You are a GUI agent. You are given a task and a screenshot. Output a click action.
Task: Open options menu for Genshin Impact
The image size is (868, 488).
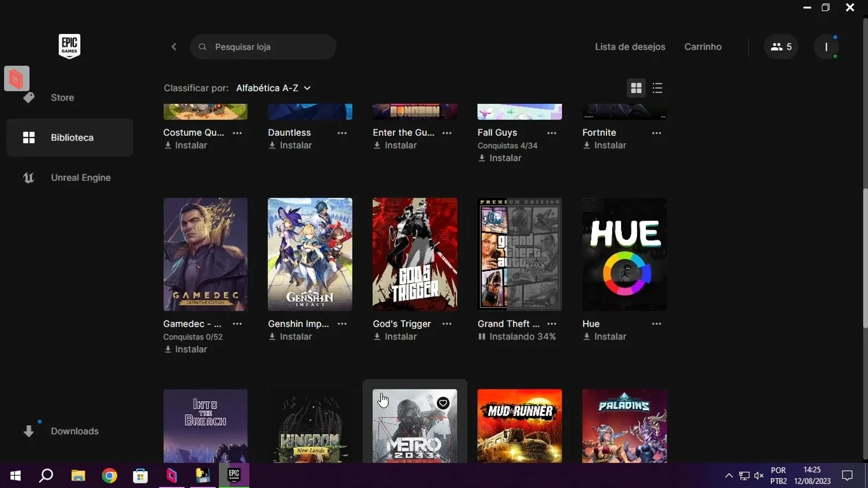click(342, 324)
